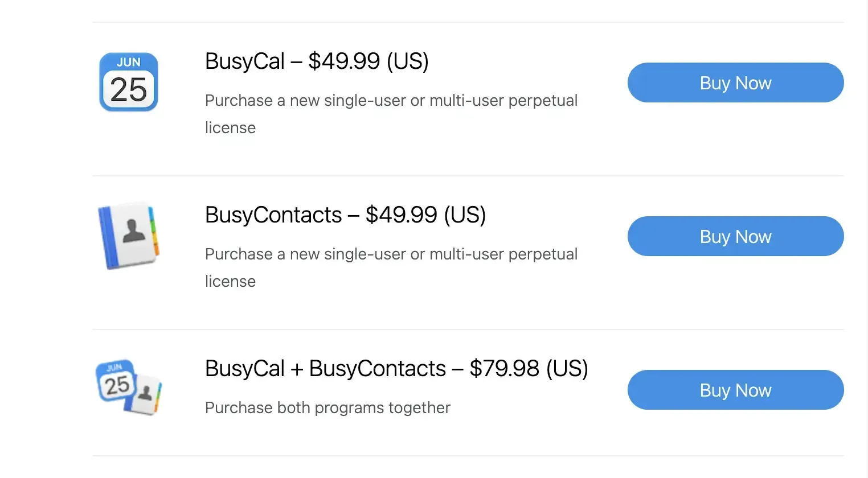The width and height of the screenshot is (868, 478).
Task: Click Buy Now for the BusyCal + BusyContacts bundle
Action: point(735,390)
